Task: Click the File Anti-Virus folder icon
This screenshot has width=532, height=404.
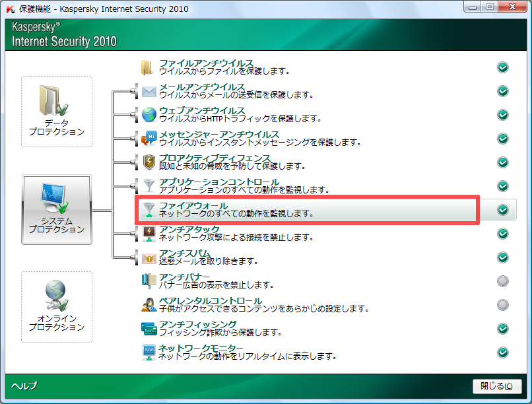Action: (x=148, y=67)
